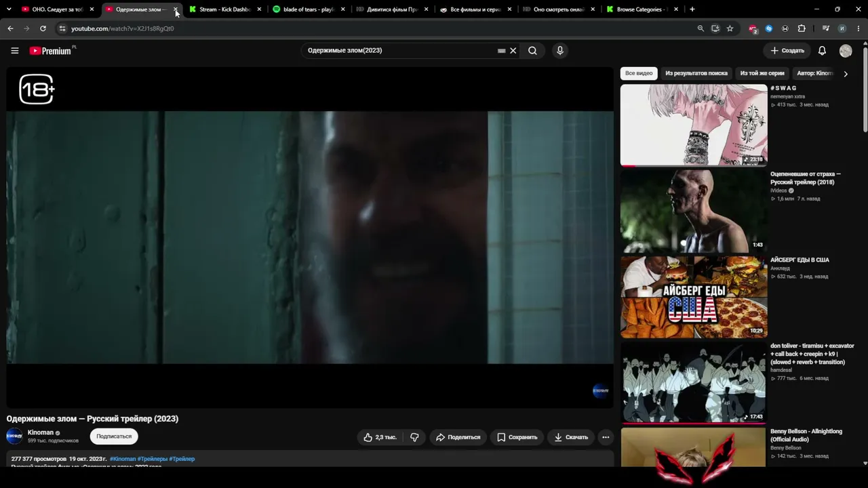Open the '# S W A G' video thumbnail

pos(694,125)
